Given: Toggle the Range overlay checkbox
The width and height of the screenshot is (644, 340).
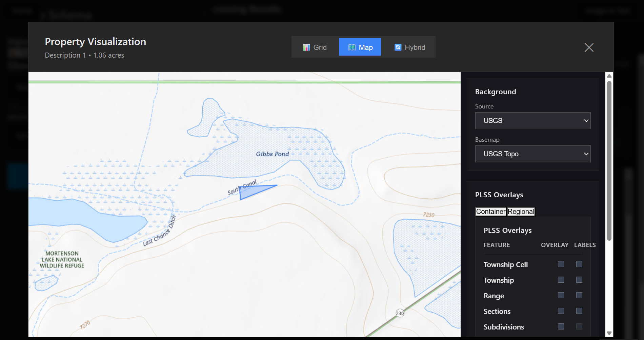Looking at the screenshot, I should click(x=561, y=295).
